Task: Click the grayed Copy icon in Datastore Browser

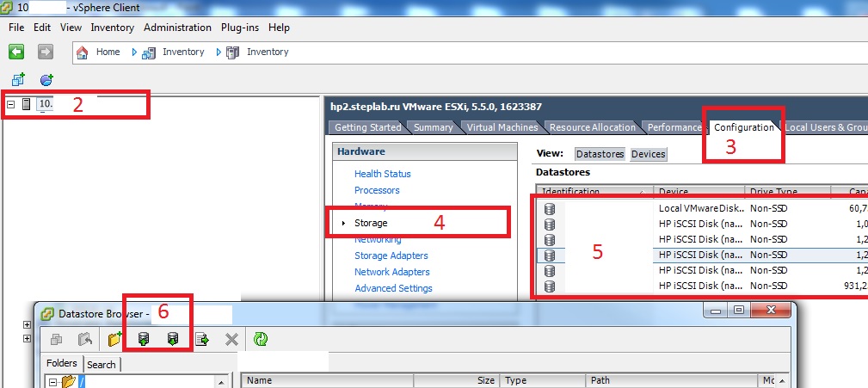Action: [x=57, y=339]
